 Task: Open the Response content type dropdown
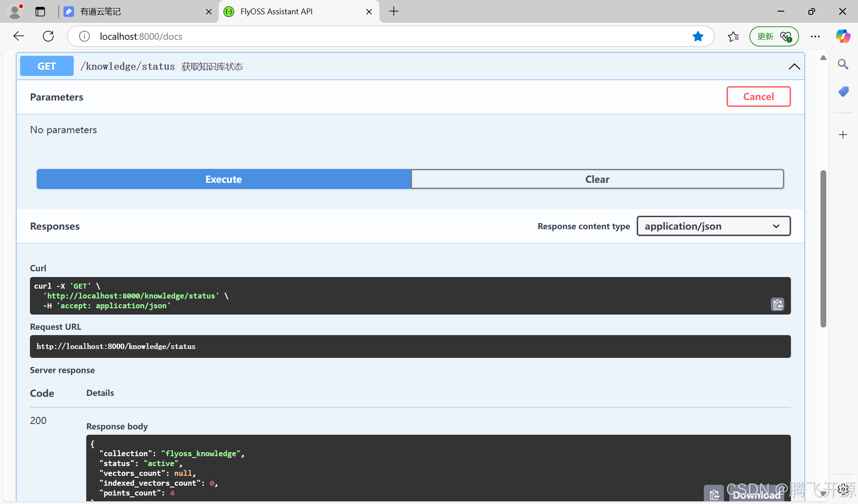tap(714, 226)
